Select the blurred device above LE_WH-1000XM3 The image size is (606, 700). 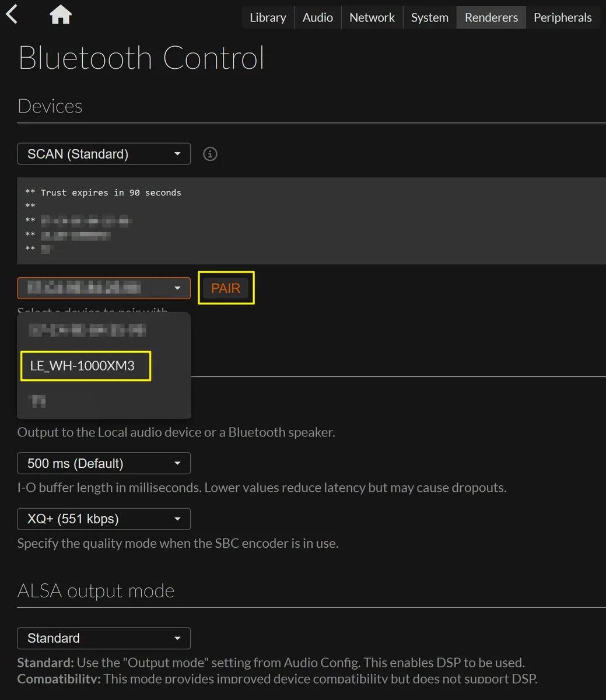pyautogui.click(x=87, y=331)
